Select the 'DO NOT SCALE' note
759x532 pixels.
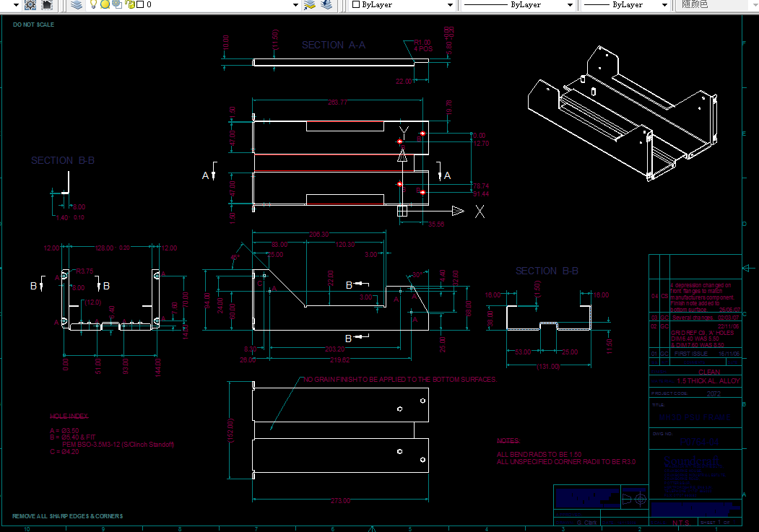coord(33,25)
